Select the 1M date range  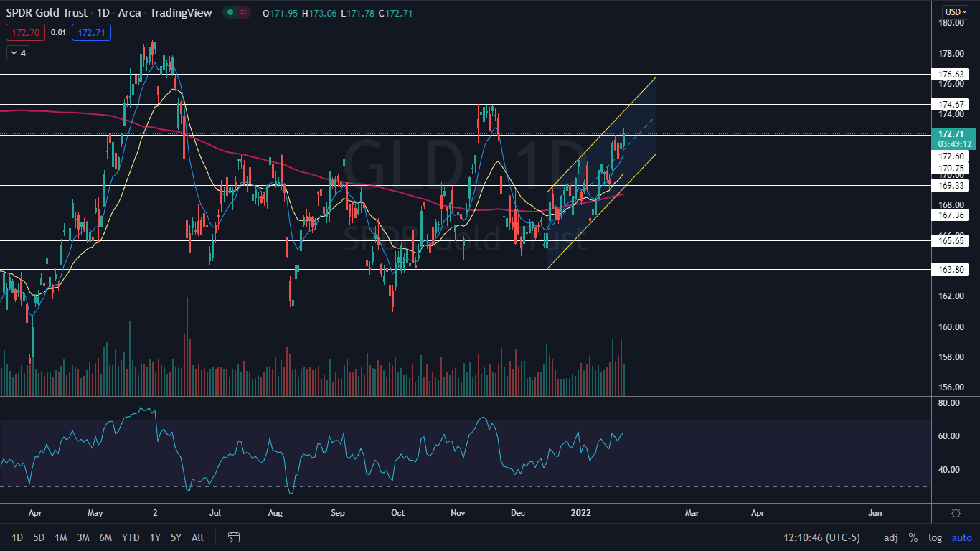point(61,537)
